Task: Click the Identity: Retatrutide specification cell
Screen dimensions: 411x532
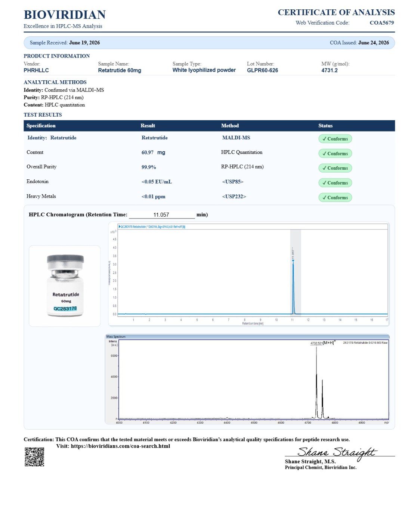Action: coord(52,137)
